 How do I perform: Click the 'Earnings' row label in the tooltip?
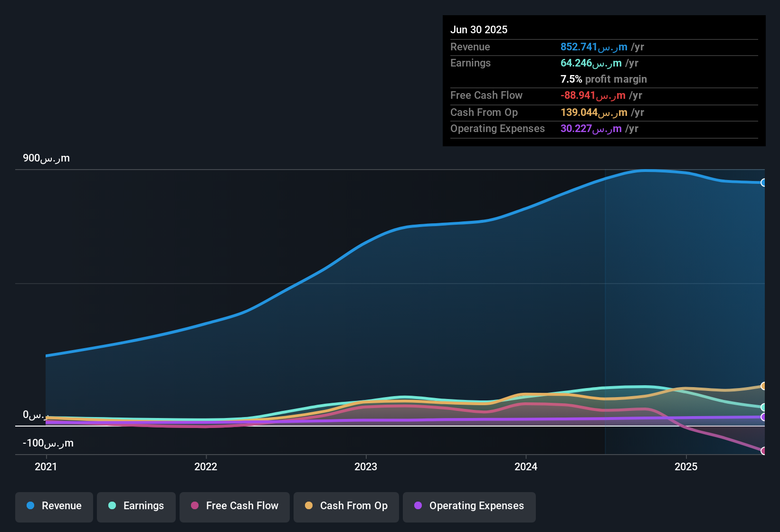[470, 63]
